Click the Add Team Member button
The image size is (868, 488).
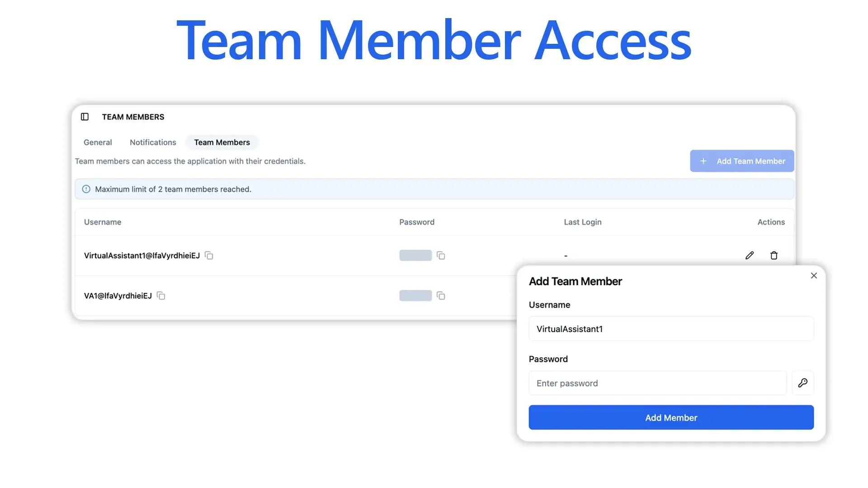(x=741, y=161)
